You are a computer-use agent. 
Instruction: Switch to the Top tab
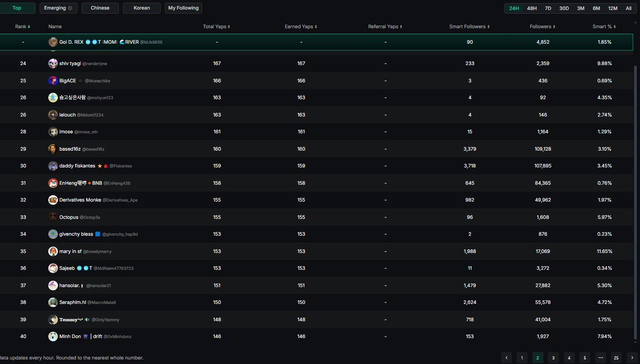pyautogui.click(x=17, y=8)
